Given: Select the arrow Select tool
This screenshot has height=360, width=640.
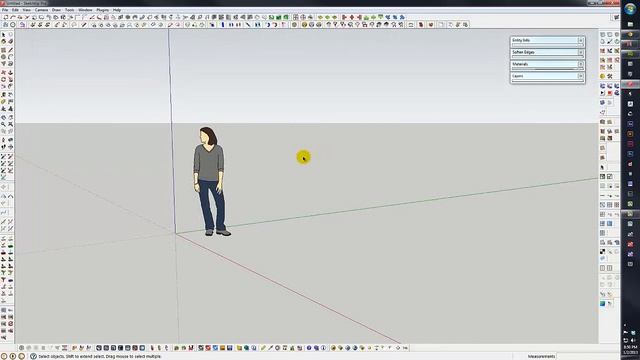Looking at the screenshot, I should click(4, 35).
